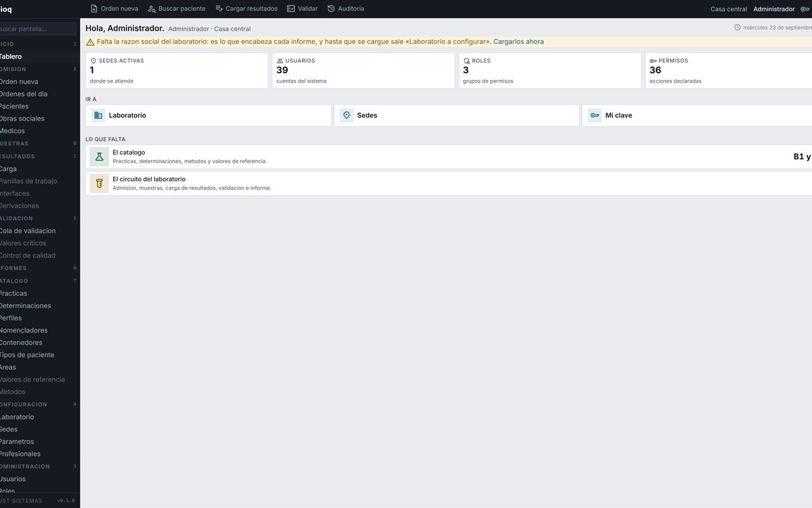Viewport: 812px width, 508px height.
Task: Click the Auditoria history clock icon
Action: coord(332,9)
